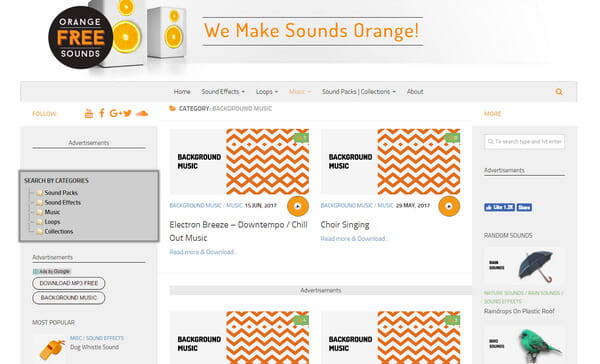
Task: Focus the sidebar search input field
Action: (x=524, y=142)
